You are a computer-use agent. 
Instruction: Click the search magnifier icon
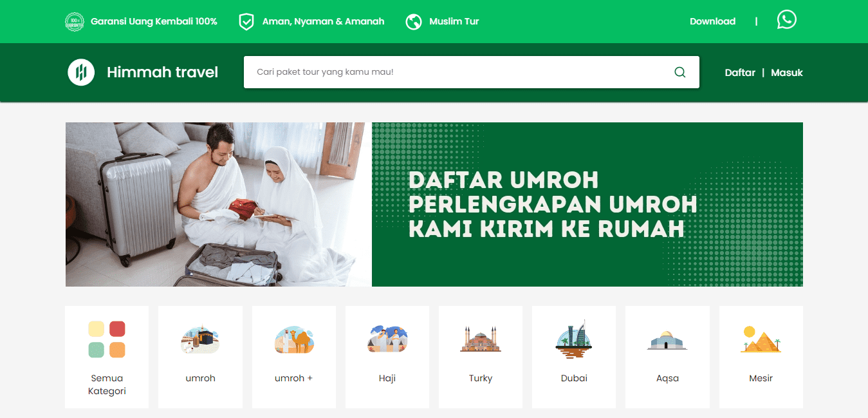click(x=680, y=72)
